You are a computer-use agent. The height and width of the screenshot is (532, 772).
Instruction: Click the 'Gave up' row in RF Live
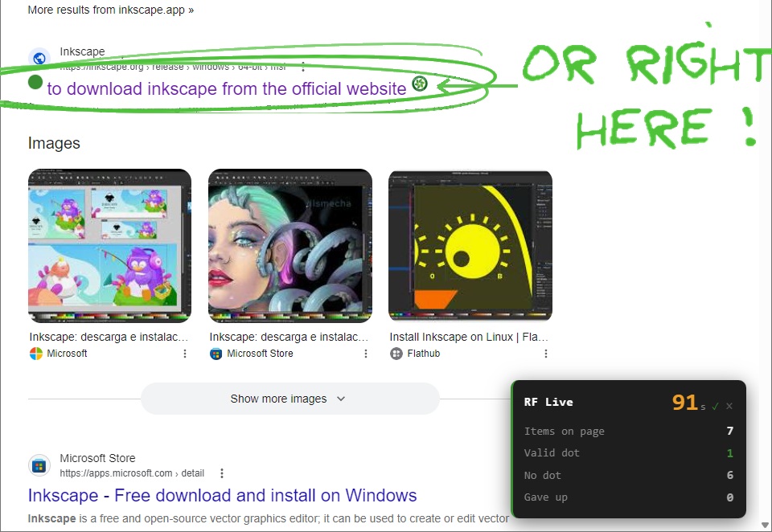coord(629,497)
